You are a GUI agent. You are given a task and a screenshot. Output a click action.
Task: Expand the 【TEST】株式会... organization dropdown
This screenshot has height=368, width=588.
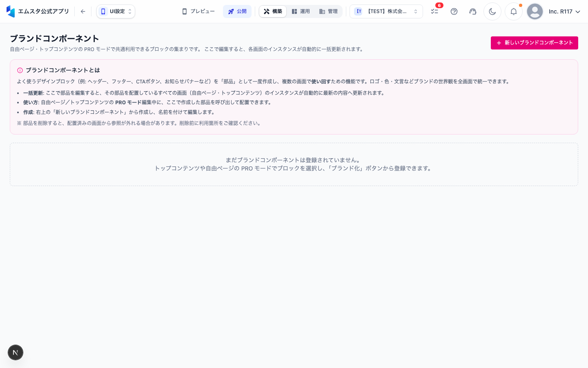point(386,11)
